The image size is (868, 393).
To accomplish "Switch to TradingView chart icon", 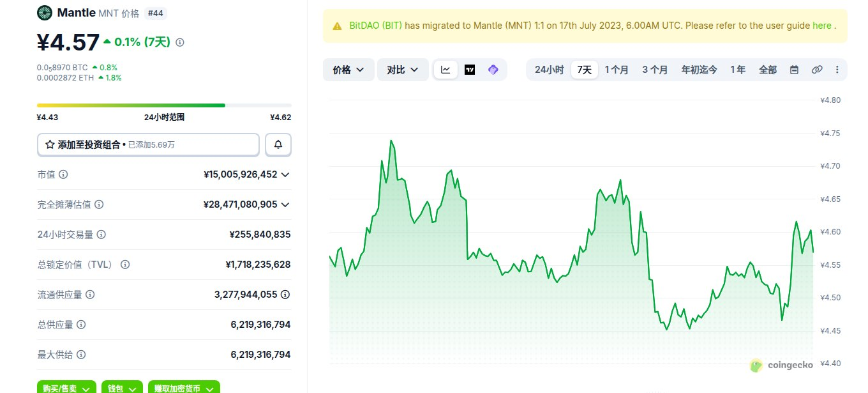I will pos(470,70).
